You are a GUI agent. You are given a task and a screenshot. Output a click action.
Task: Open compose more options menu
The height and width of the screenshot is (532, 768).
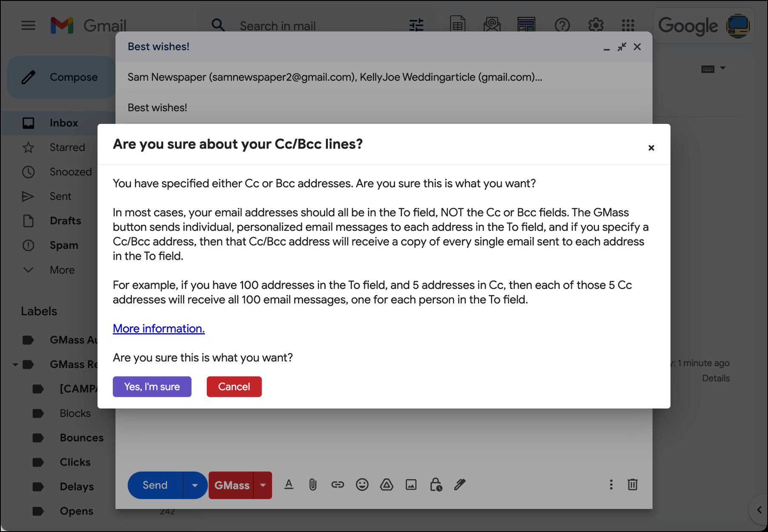click(611, 484)
